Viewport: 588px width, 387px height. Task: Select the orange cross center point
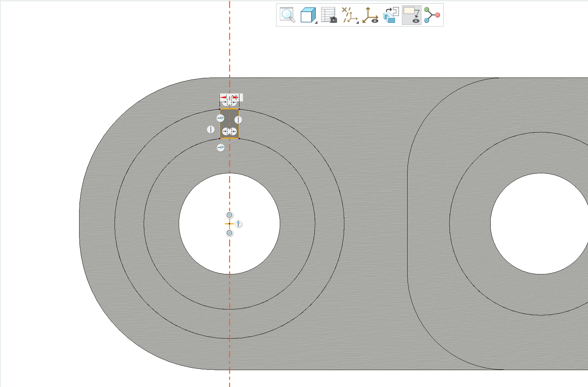[229, 224]
